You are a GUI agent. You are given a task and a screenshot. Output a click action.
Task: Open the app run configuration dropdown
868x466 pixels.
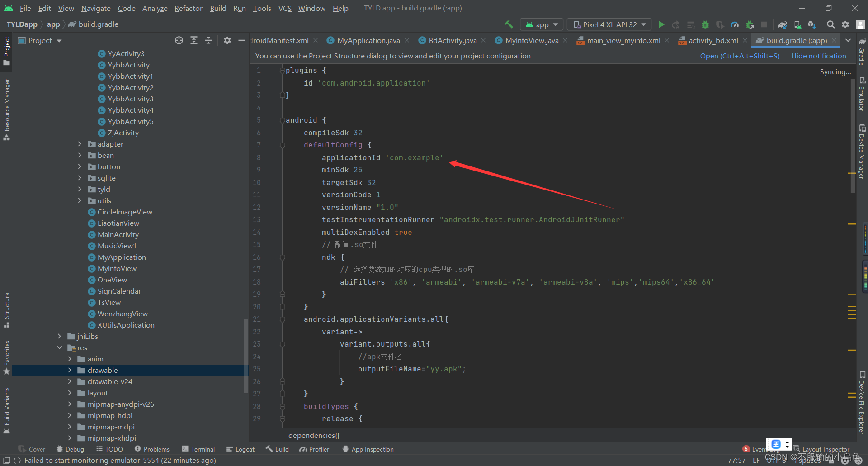(x=542, y=24)
